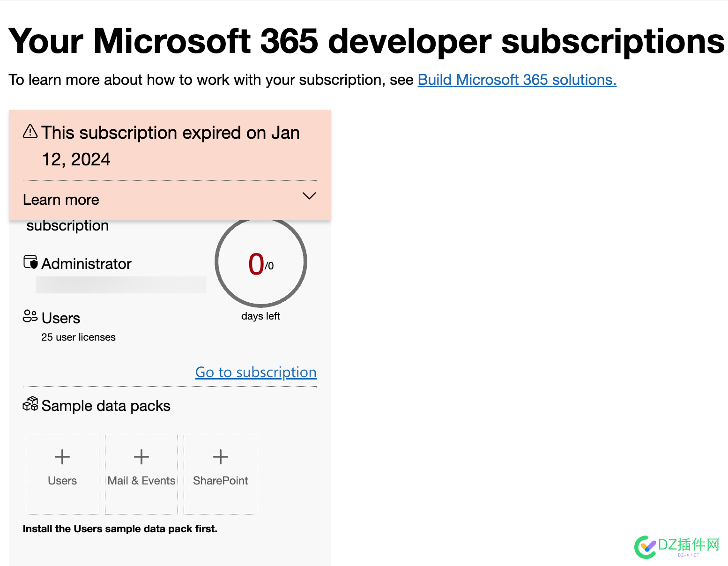
Task: Click the Learn more label
Action: point(61,200)
